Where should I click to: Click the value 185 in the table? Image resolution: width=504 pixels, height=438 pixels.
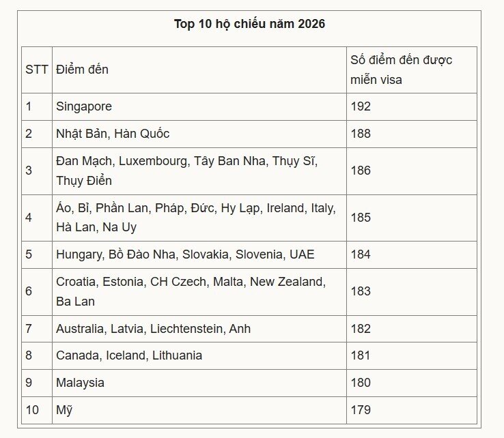coord(361,218)
